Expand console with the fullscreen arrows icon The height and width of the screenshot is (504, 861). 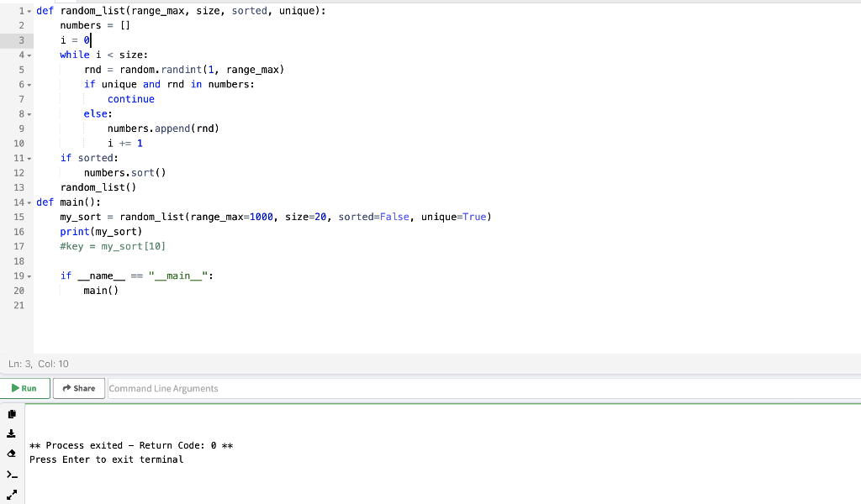[x=12, y=495]
